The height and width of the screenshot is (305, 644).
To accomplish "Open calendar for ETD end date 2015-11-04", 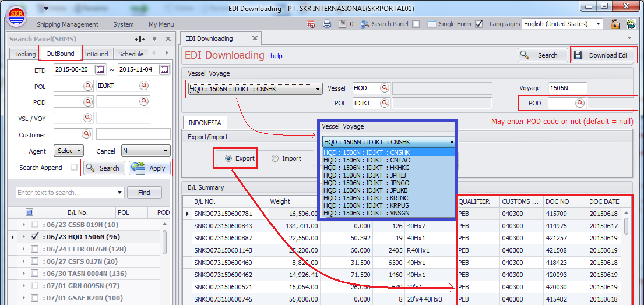I will coord(165,69).
